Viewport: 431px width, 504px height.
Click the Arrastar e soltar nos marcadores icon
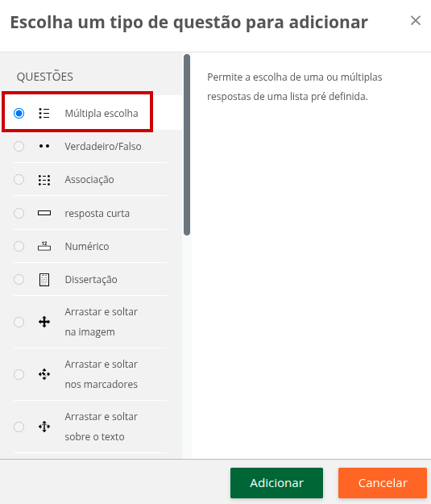pyautogui.click(x=44, y=374)
